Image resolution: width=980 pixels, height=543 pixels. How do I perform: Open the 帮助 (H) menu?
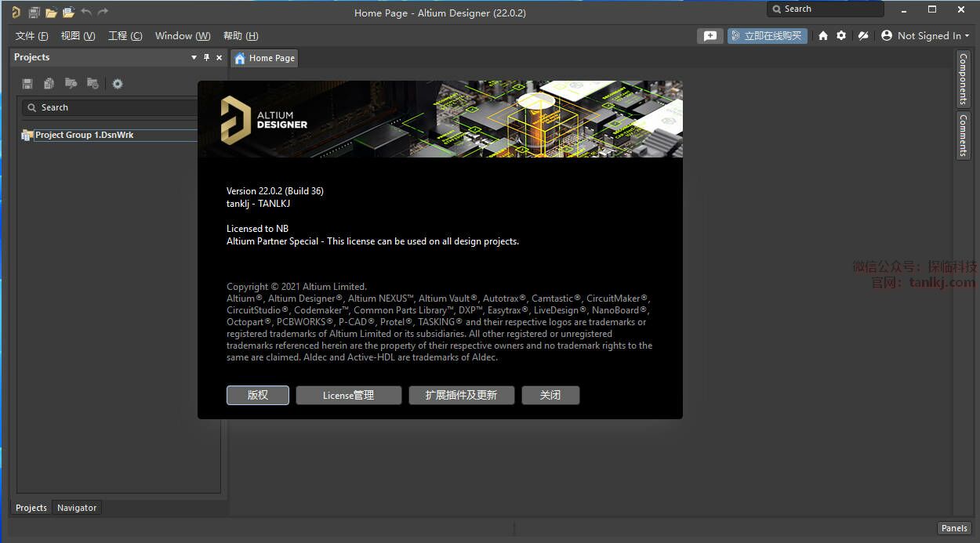[x=241, y=36]
